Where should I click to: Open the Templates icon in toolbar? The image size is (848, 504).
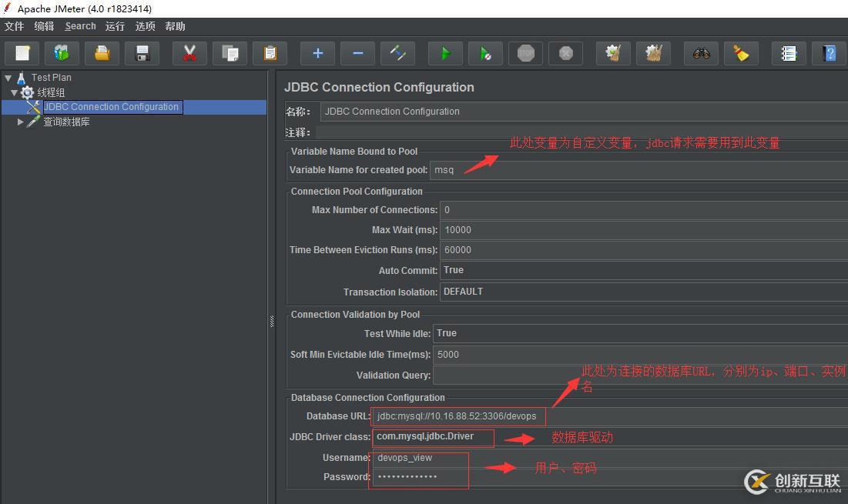pyautogui.click(x=62, y=54)
